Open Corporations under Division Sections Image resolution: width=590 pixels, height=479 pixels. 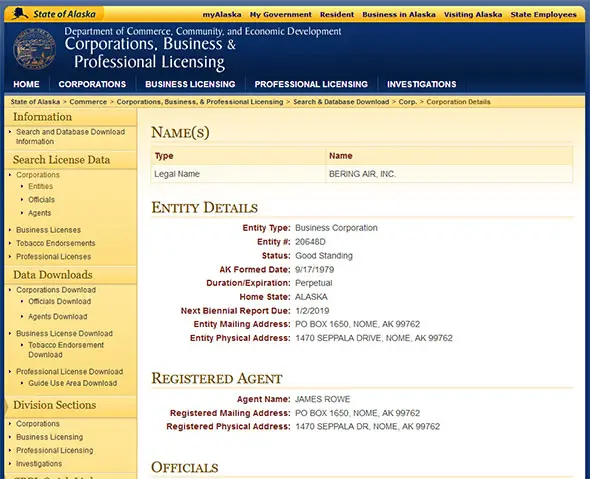click(38, 424)
